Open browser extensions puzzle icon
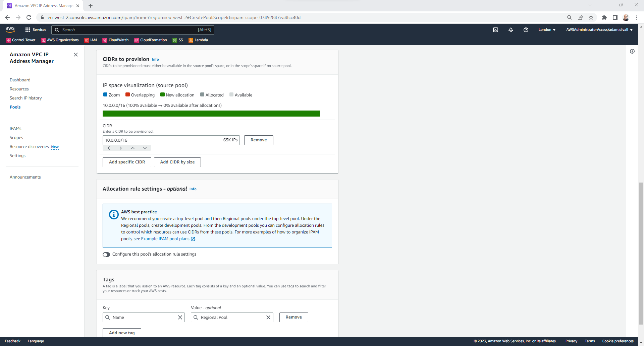 [604, 17]
